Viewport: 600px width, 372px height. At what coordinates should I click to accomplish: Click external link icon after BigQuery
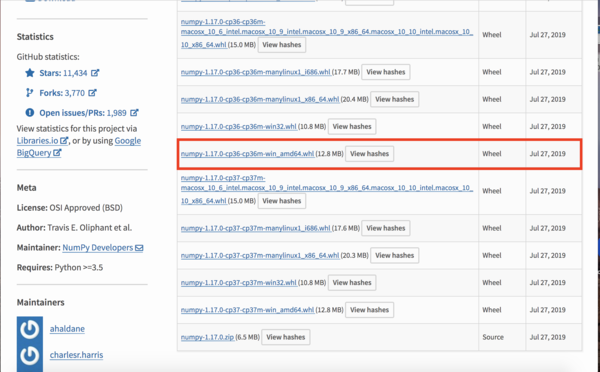57,152
